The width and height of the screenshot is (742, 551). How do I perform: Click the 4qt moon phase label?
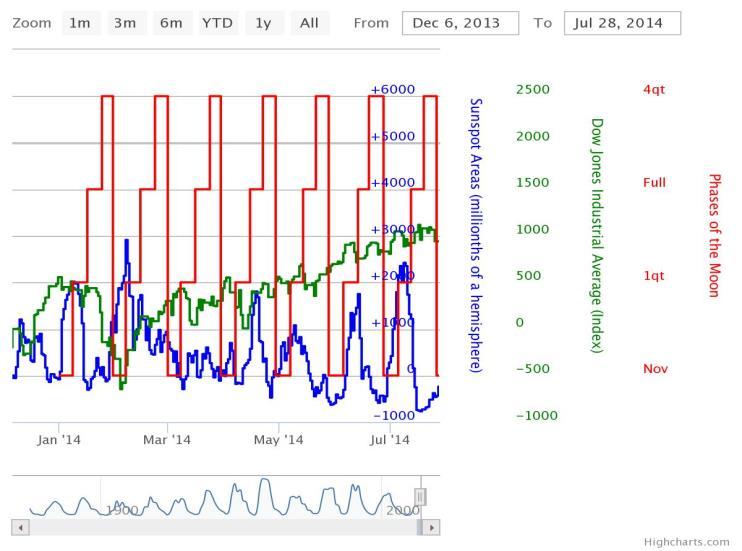654,89
